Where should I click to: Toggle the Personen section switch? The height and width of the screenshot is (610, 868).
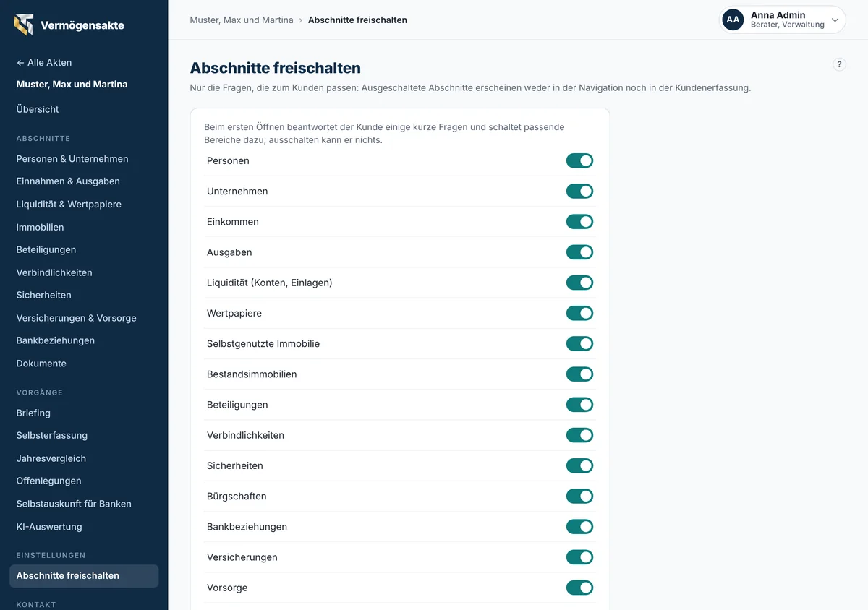[x=579, y=160]
